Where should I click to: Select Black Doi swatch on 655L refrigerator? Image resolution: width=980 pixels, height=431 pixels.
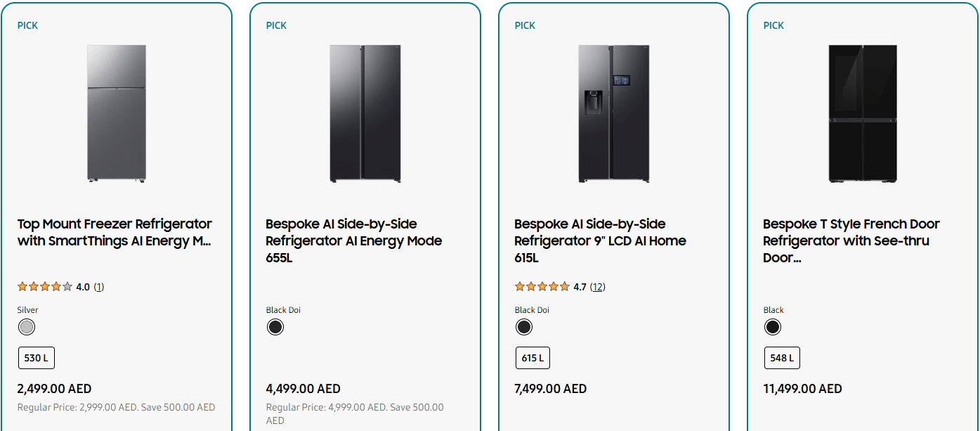coord(275,327)
